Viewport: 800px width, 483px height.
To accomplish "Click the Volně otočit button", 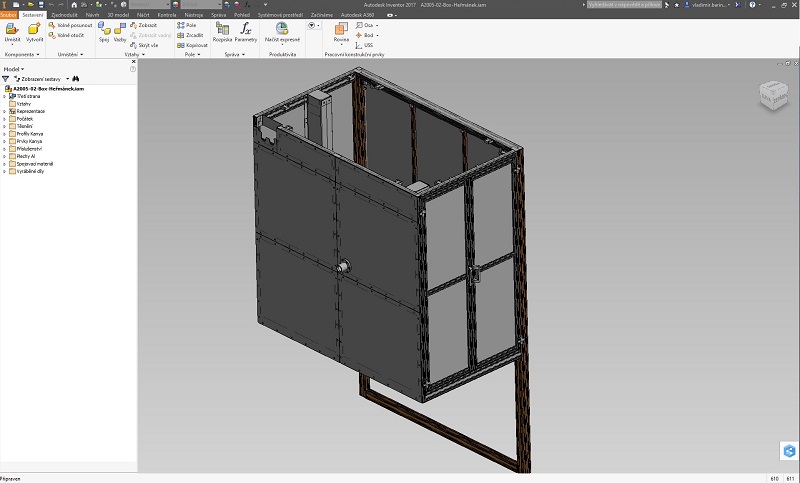I will coord(69,35).
